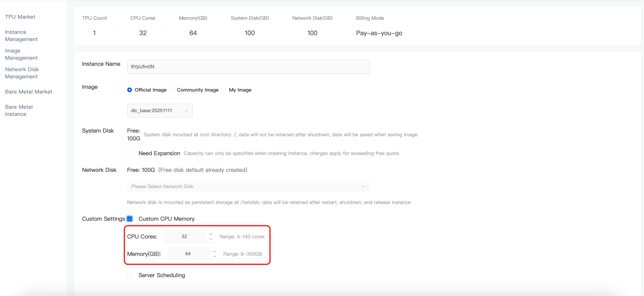Viewport: 644px width, 296px height.
Task: Open TPU Market in sidebar
Action: pos(20,17)
